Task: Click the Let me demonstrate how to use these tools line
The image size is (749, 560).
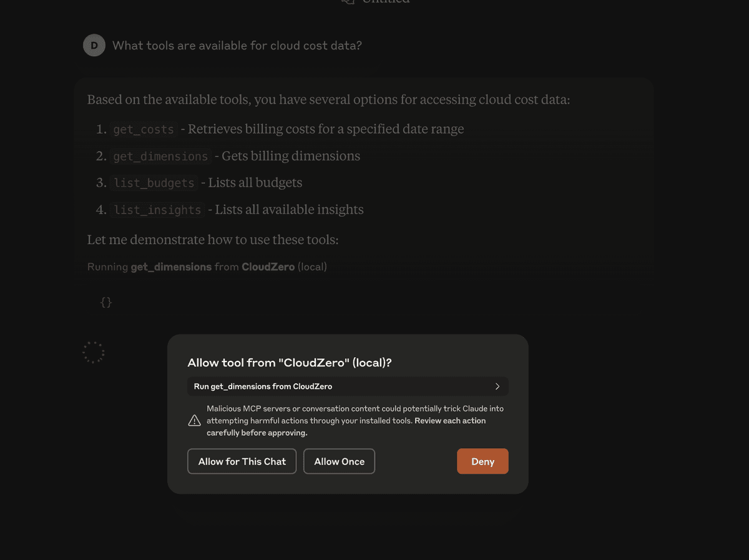Action: (213, 240)
